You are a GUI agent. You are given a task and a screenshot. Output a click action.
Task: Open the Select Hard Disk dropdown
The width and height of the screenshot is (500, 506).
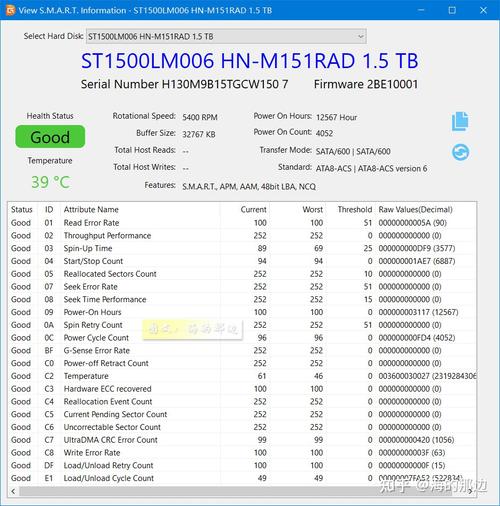(226, 36)
